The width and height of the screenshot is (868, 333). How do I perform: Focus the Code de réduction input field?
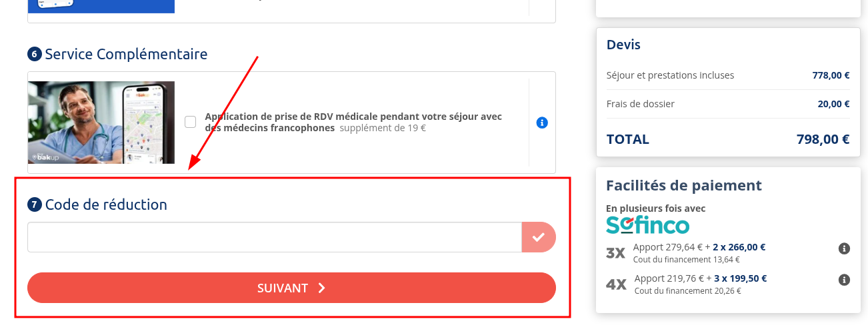coord(274,237)
